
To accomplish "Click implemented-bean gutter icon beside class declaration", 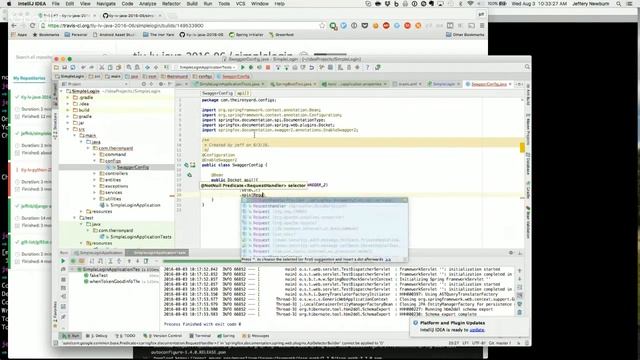I will tap(187, 165).
